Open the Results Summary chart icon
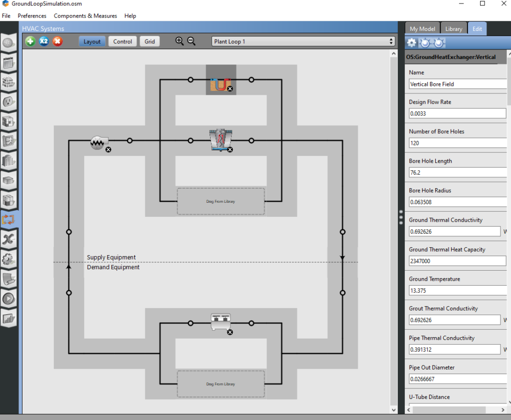This screenshot has height=420, width=511. [x=8, y=318]
